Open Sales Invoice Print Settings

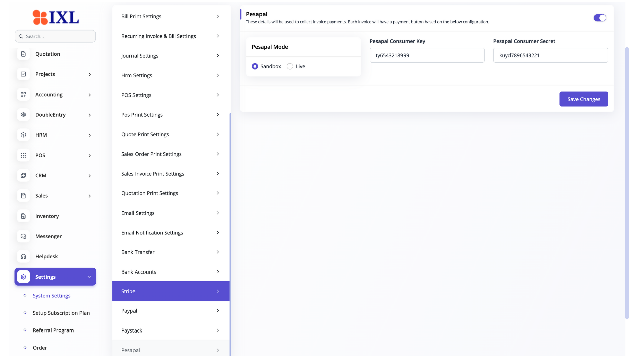[x=171, y=174]
